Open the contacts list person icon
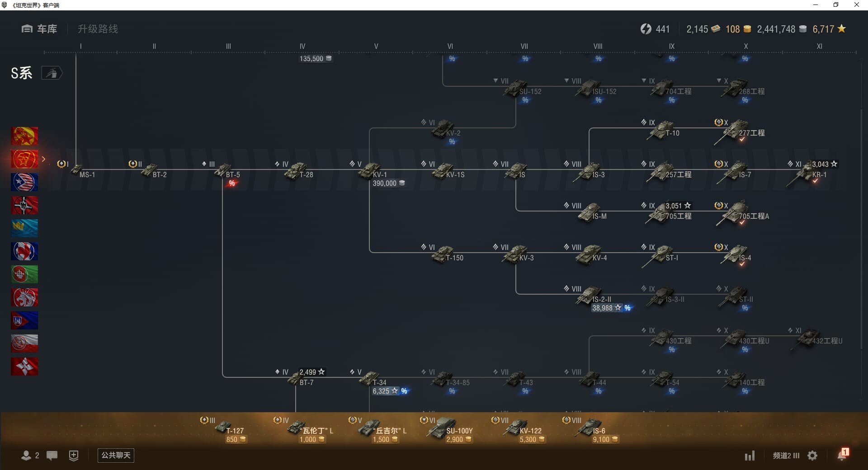The image size is (868, 470). pos(26,456)
